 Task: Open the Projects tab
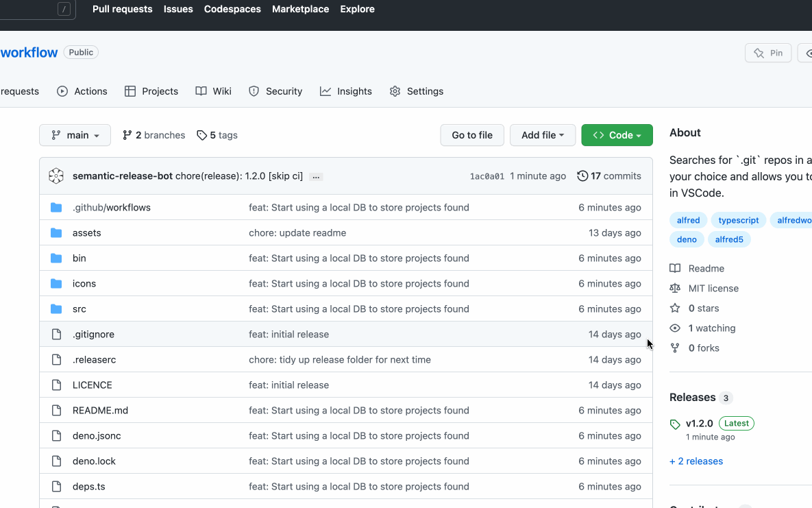(x=151, y=91)
